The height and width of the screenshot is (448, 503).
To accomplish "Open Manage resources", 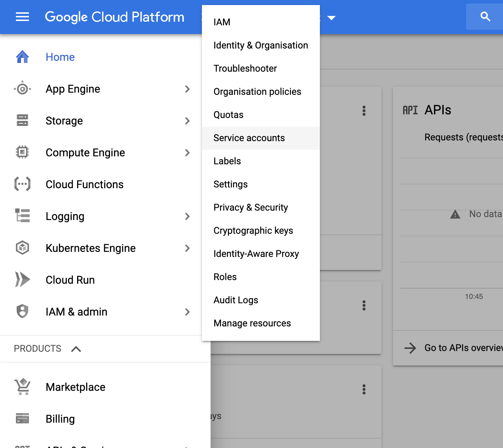I will (x=261, y=323).
